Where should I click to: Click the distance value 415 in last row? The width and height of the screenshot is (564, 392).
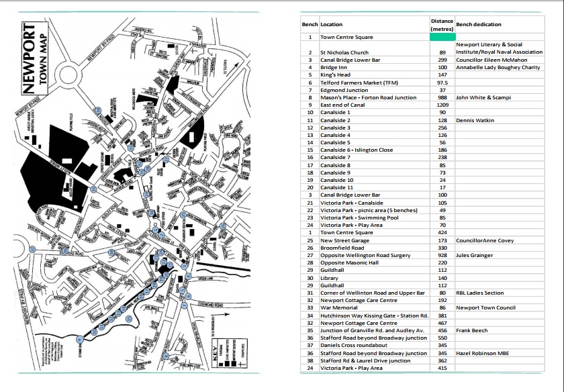pyautogui.click(x=442, y=369)
